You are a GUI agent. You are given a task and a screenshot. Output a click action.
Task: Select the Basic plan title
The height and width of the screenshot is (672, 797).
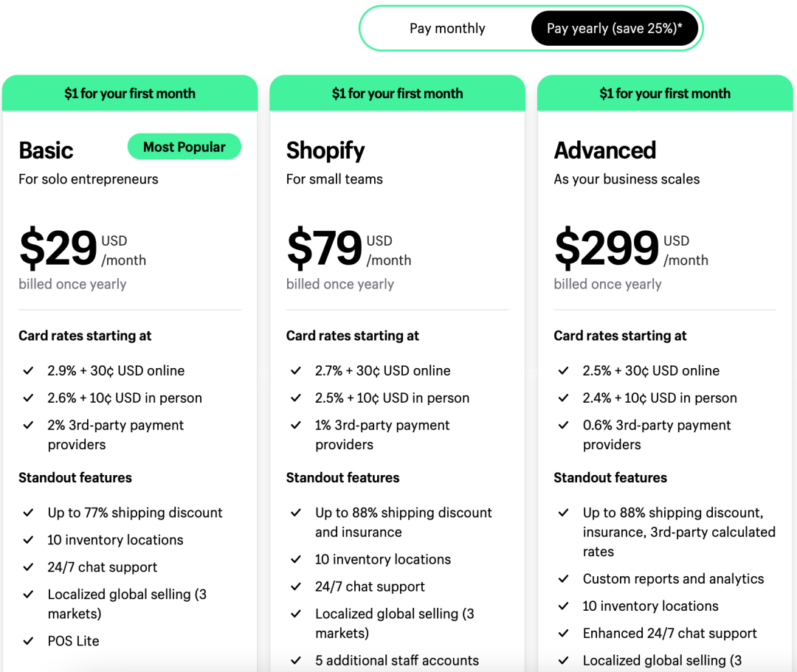click(x=46, y=151)
